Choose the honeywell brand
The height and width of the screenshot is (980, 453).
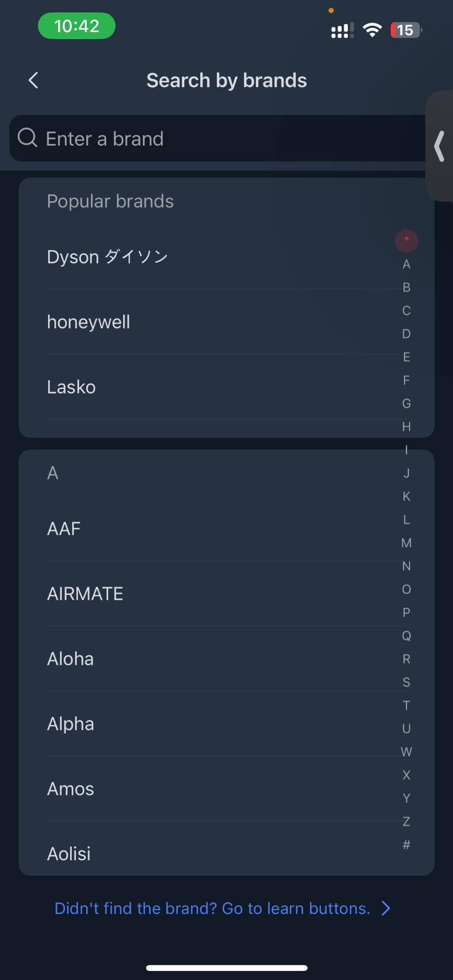click(89, 322)
